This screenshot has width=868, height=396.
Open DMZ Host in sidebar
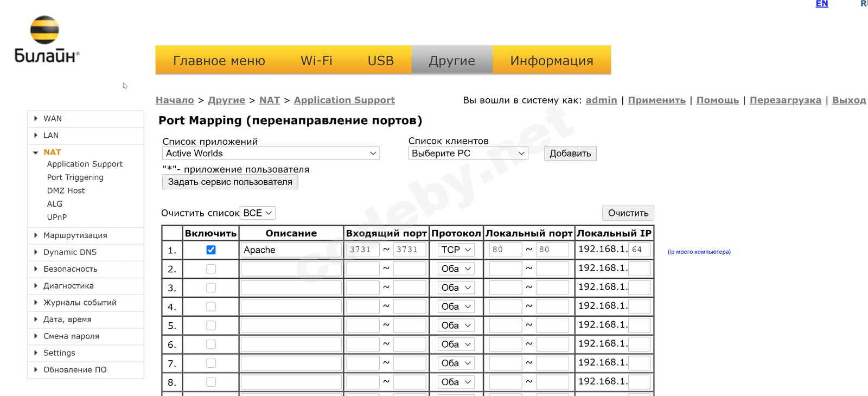(66, 190)
